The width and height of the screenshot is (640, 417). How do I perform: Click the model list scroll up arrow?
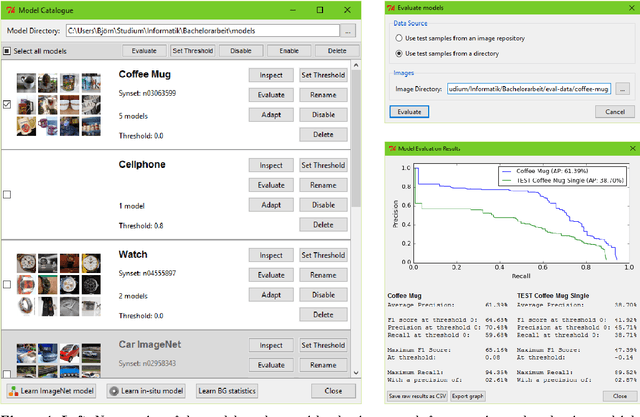(356, 65)
